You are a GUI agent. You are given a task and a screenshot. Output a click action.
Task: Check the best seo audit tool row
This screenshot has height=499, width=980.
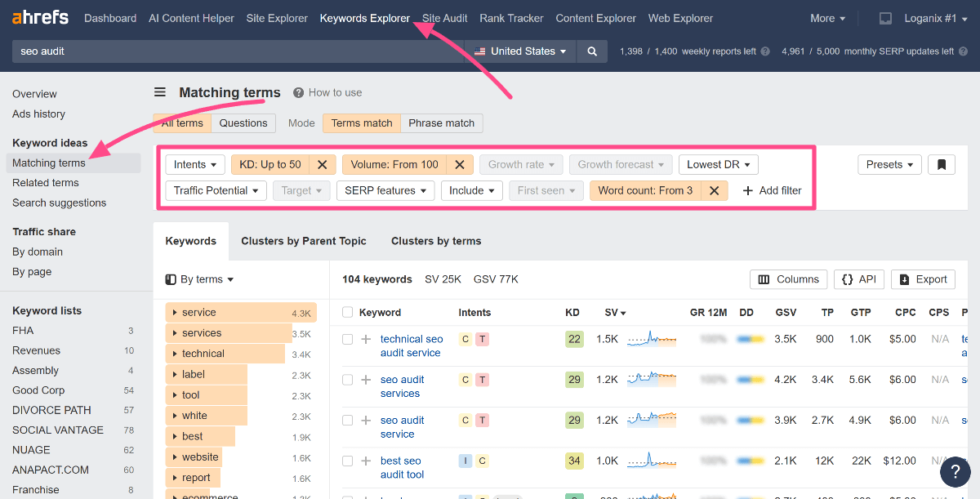click(x=348, y=461)
